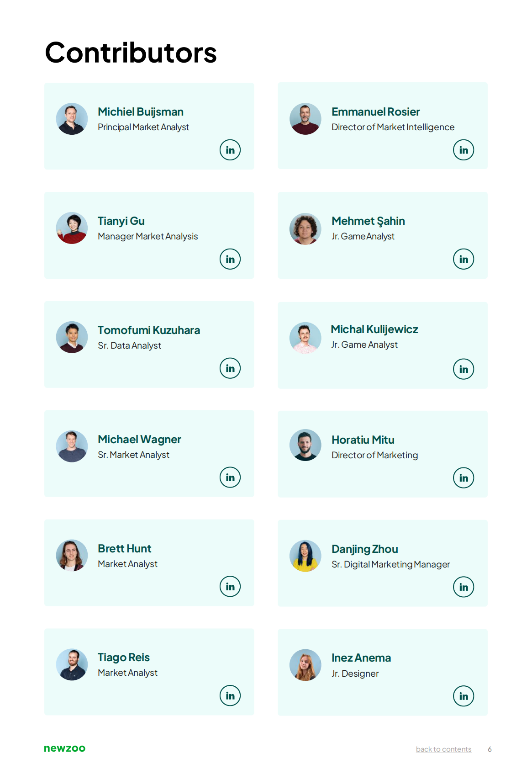The image size is (532, 769).
Task: Click Tiago Reis's LinkedIn icon
Action: [230, 696]
